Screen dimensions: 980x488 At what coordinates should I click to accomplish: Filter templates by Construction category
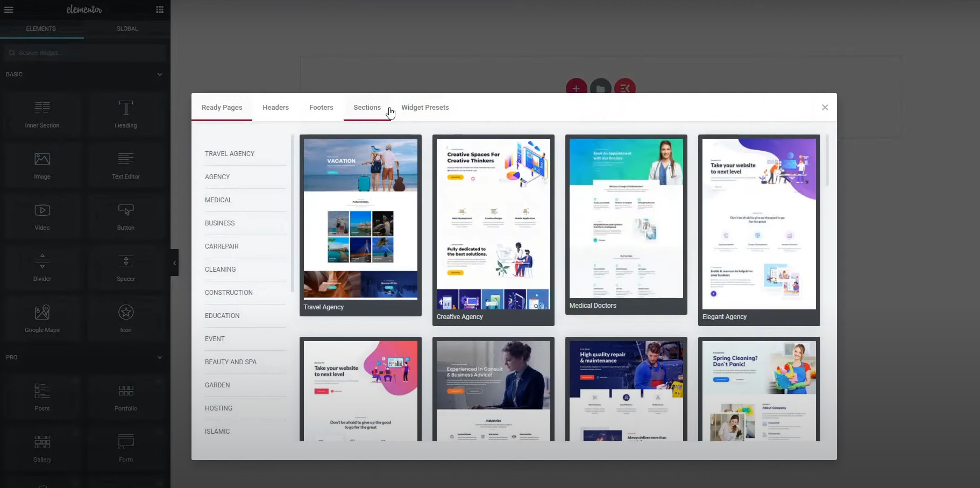[229, 293]
